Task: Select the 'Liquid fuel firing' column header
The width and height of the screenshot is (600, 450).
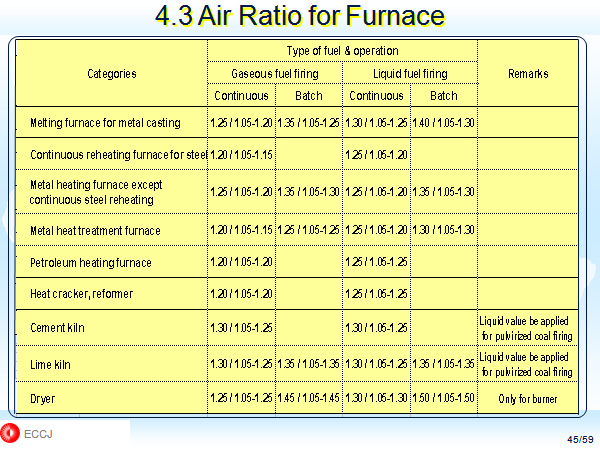Action: (409, 73)
